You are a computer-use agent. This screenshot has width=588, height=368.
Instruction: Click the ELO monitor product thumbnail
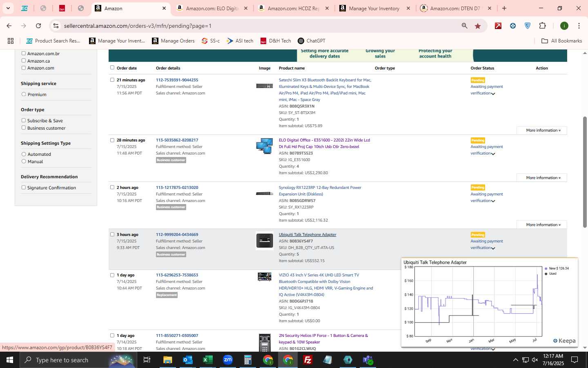pos(265,146)
